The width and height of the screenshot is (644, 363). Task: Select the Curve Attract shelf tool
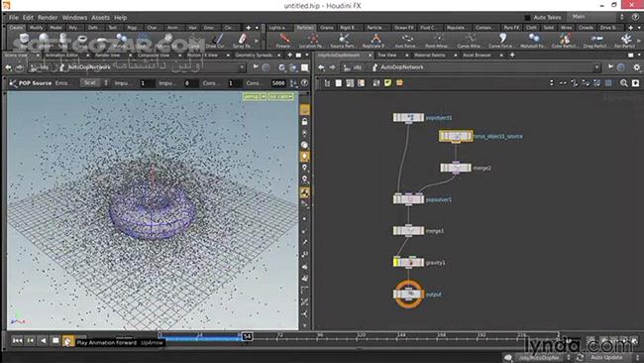[469, 41]
